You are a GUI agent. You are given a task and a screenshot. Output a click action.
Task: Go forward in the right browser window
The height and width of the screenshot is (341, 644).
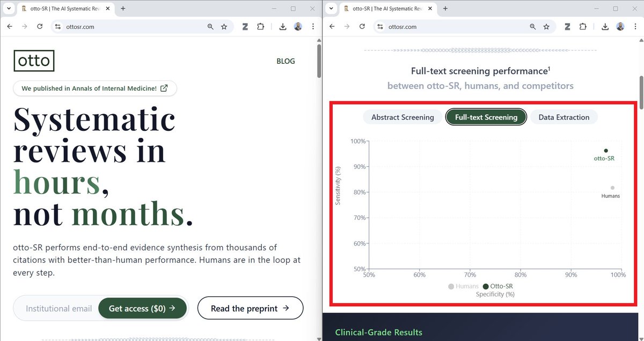point(347,27)
